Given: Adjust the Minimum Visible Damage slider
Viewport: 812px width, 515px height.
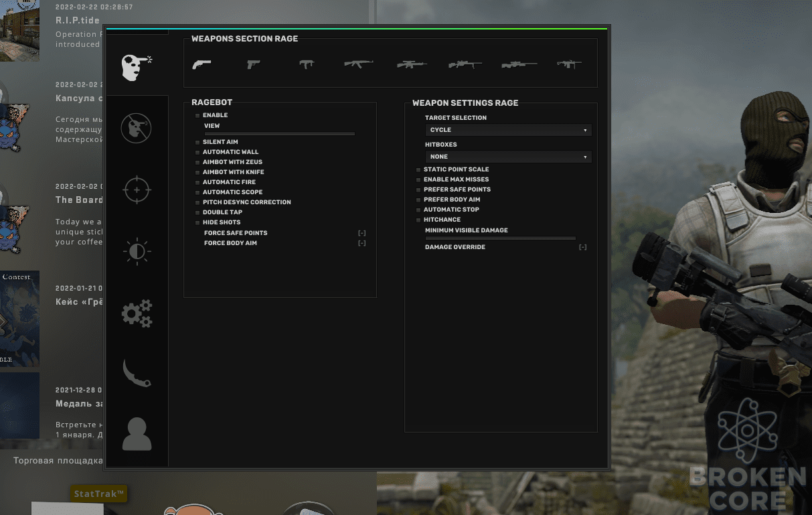Looking at the screenshot, I should 501,238.
